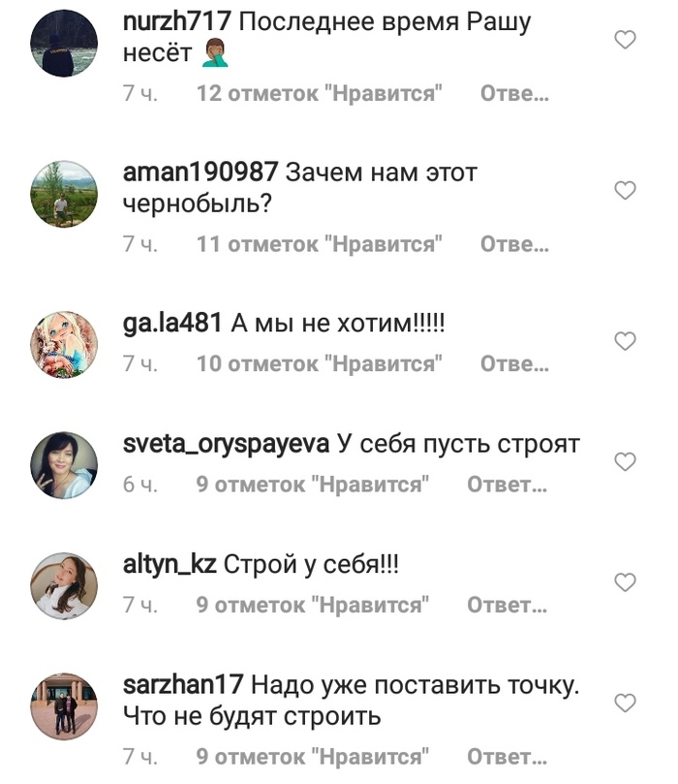Open sveta_oryspayeva's profile photo

[64, 465]
